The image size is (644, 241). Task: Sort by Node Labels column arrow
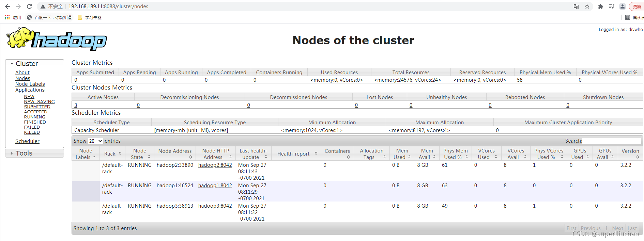pos(94,157)
